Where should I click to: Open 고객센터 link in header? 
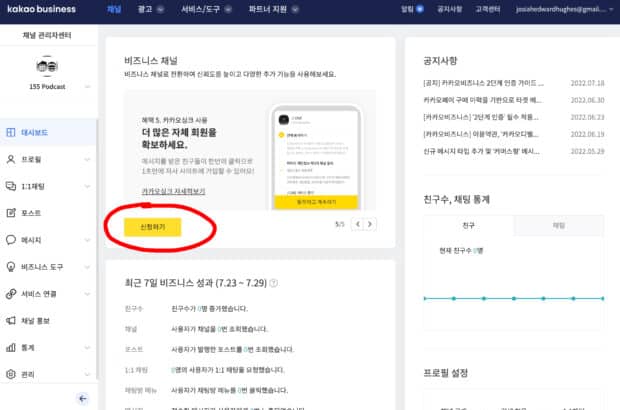pos(488,9)
